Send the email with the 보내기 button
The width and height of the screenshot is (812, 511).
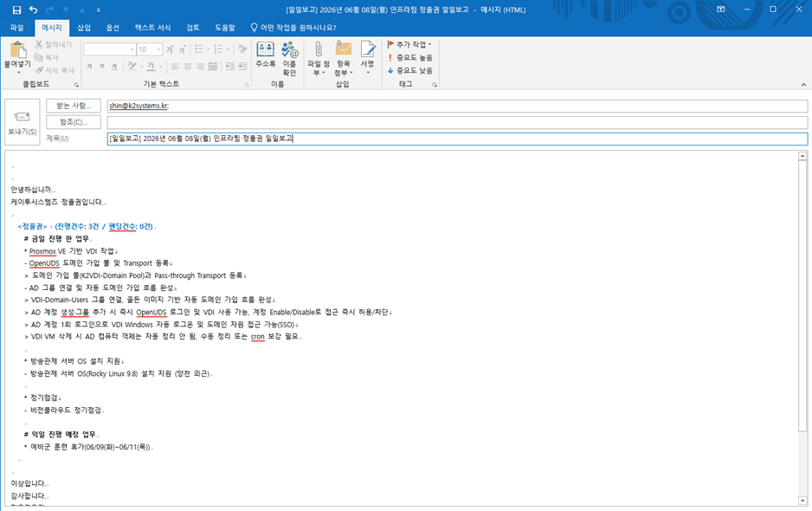click(23, 122)
